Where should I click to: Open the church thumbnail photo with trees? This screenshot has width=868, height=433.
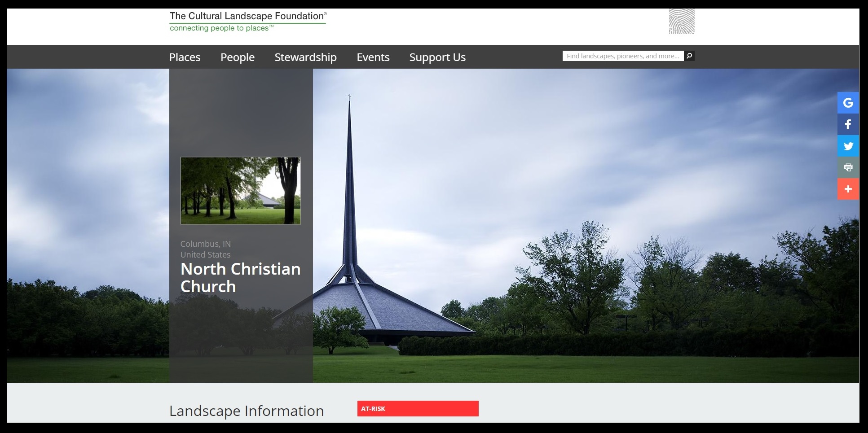tap(241, 191)
